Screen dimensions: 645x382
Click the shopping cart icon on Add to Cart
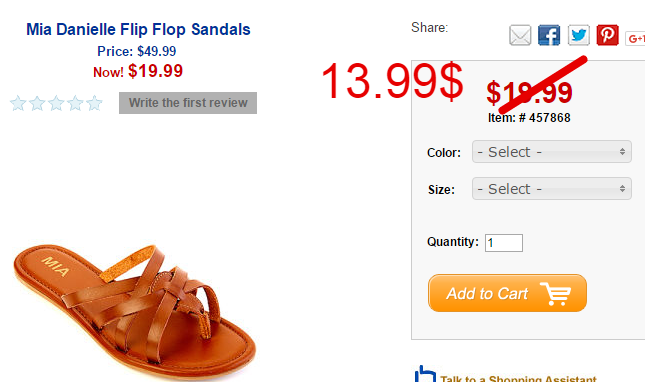(555, 294)
